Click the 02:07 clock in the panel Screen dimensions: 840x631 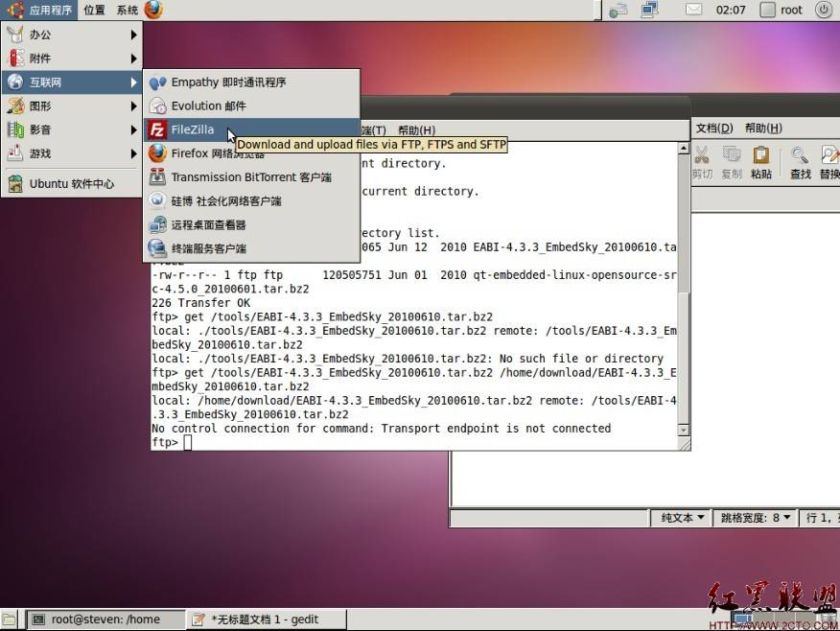pyautogui.click(x=730, y=10)
